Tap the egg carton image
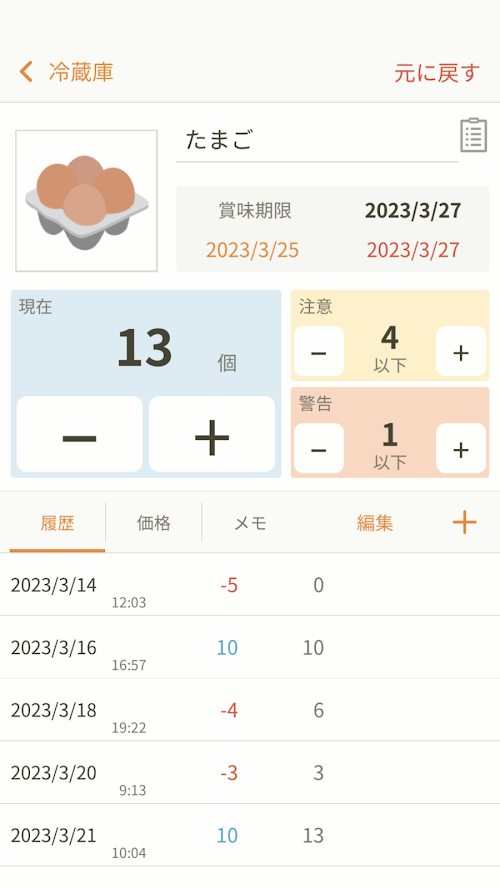Screen dimensions: 500x889 point(86,201)
